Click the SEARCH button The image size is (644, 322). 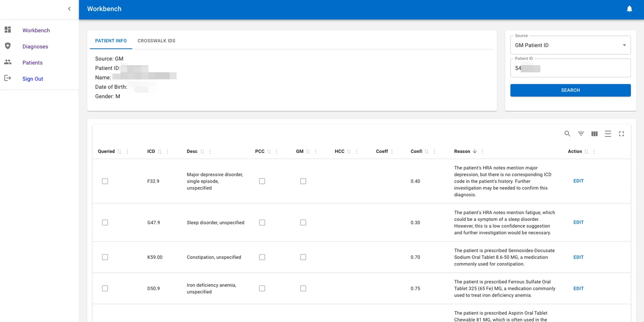point(570,90)
